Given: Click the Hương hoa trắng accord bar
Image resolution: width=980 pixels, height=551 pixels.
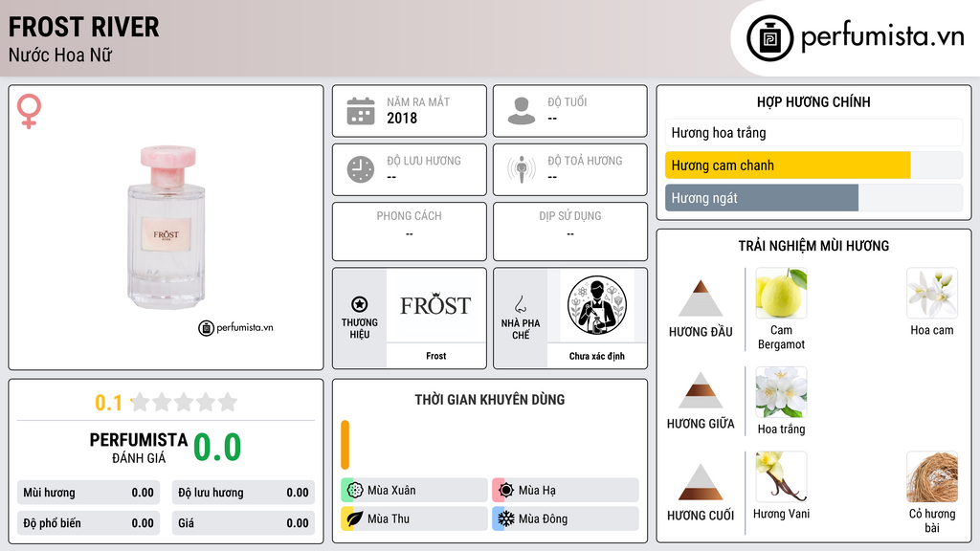Looking at the screenshot, I should 813,132.
